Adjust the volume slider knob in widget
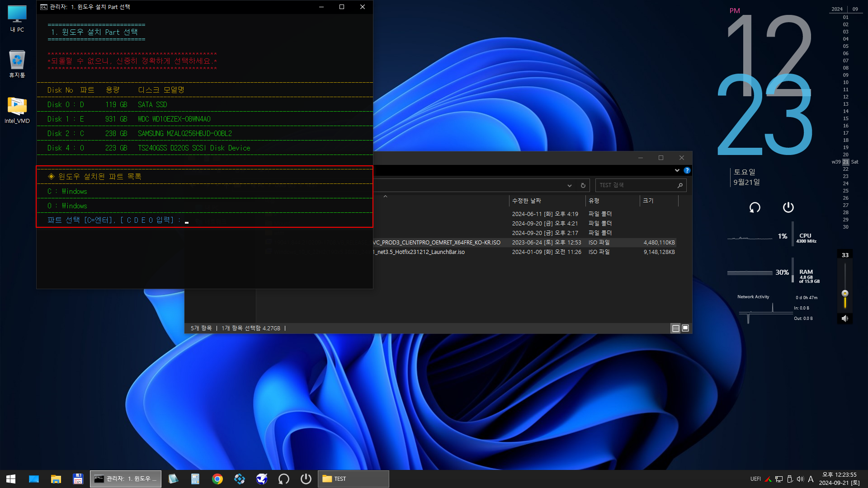 [844, 293]
